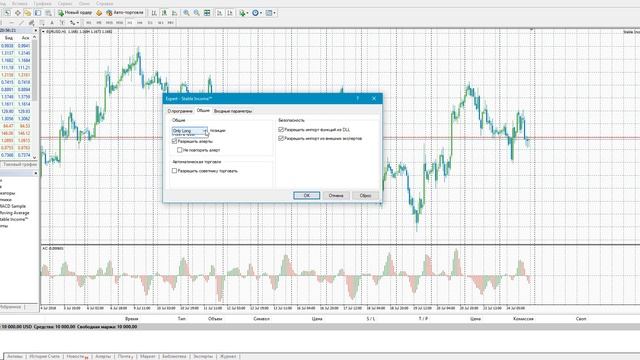Select the bar chart type icon
This screenshot has height=360, width=640.
pos(154,13)
